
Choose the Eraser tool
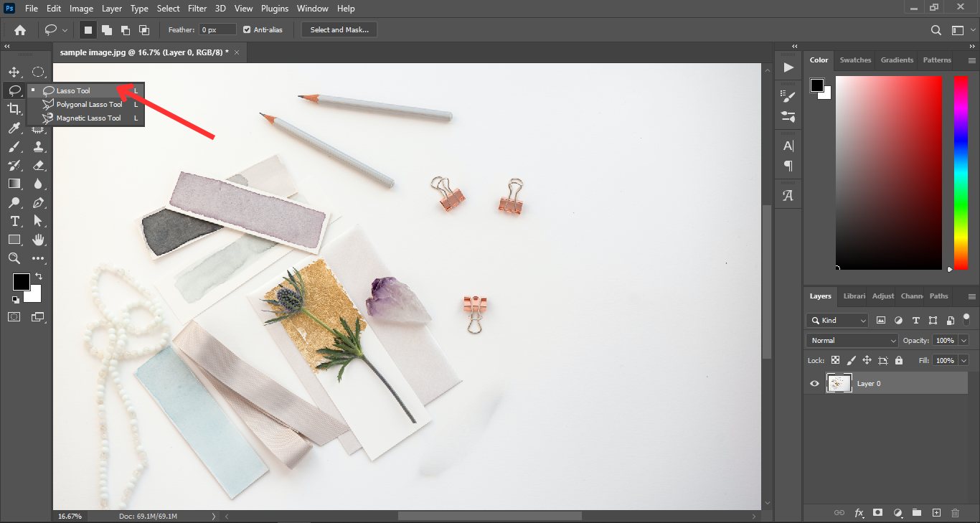39,166
